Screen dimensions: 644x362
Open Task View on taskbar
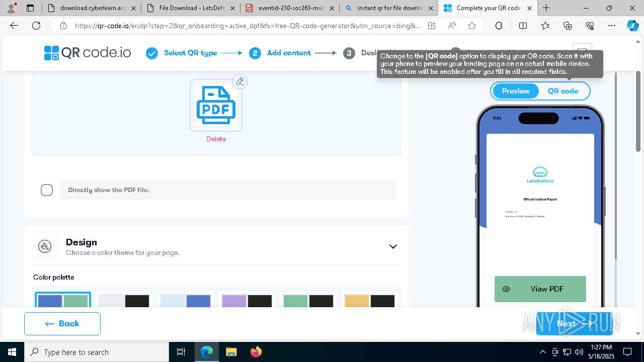click(x=181, y=352)
